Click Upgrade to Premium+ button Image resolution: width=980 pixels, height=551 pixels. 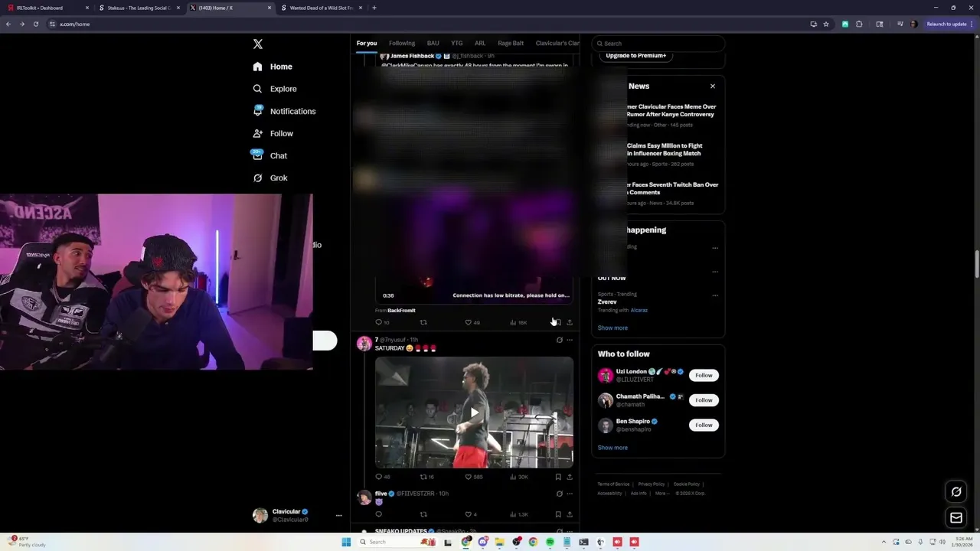point(635,56)
